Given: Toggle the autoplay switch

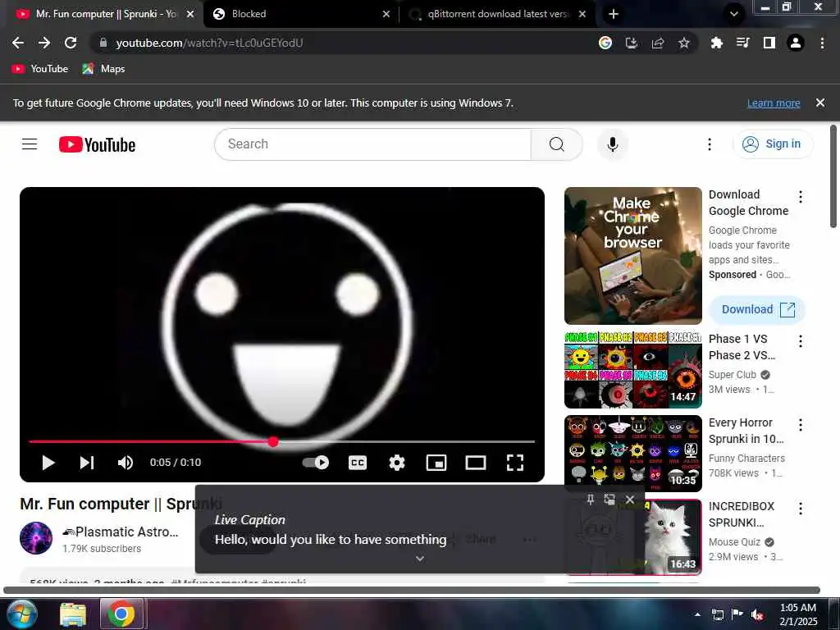Looking at the screenshot, I should [x=316, y=463].
